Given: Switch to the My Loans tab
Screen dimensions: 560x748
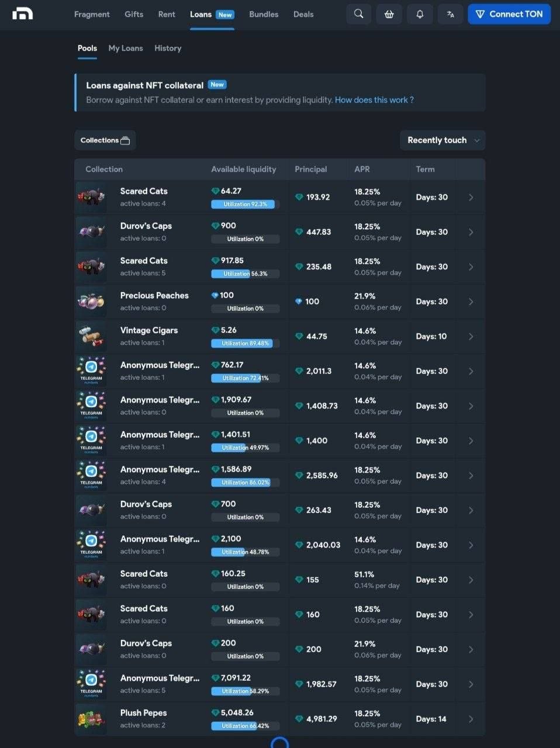Looking at the screenshot, I should pyautogui.click(x=126, y=48).
